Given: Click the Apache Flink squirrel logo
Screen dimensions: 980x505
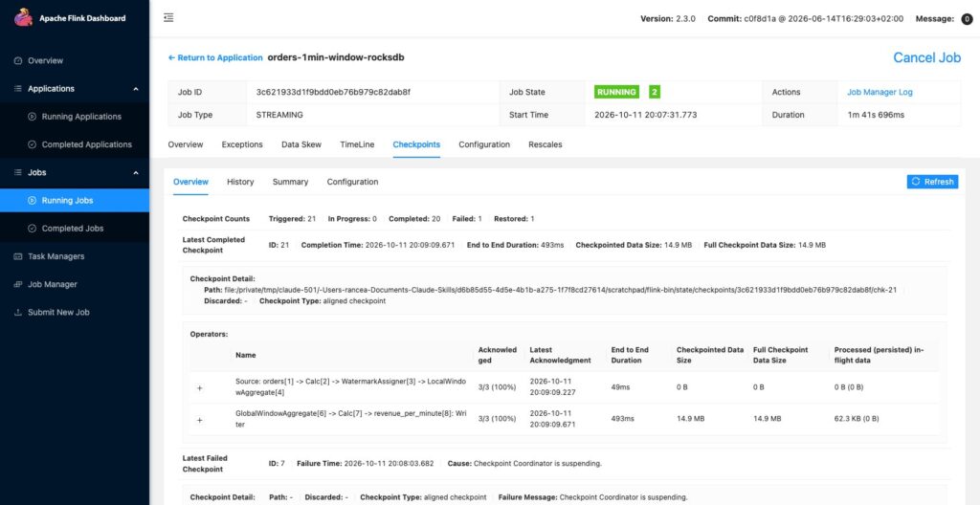Looking at the screenshot, I should [x=23, y=17].
